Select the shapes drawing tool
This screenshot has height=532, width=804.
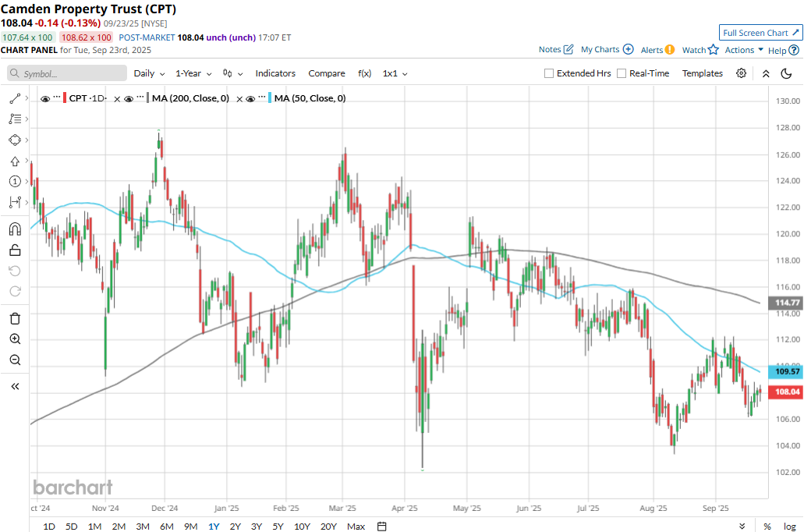pos(15,140)
